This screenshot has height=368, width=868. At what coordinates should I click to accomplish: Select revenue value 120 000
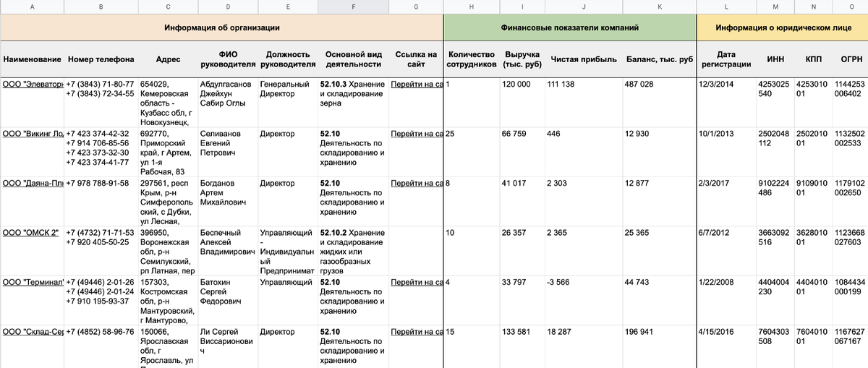tap(523, 101)
